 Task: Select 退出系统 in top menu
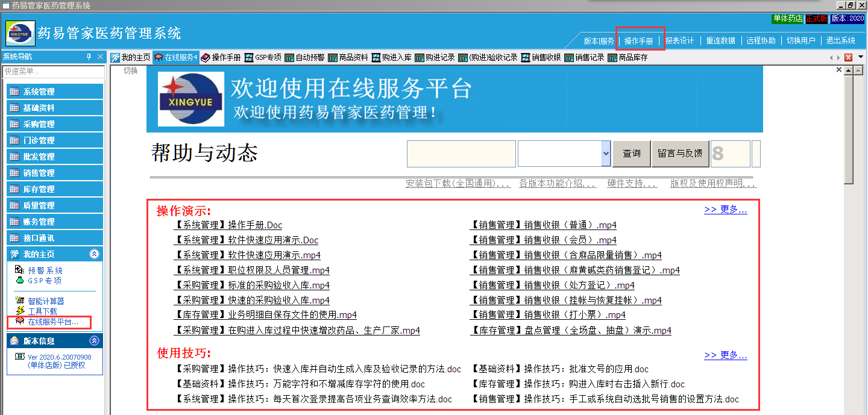(x=840, y=41)
